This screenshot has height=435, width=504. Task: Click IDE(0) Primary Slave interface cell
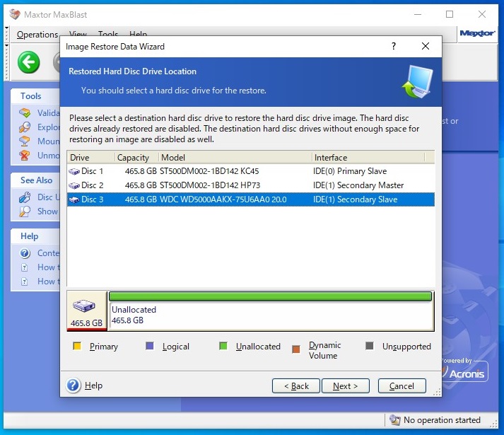[x=350, y=171]
